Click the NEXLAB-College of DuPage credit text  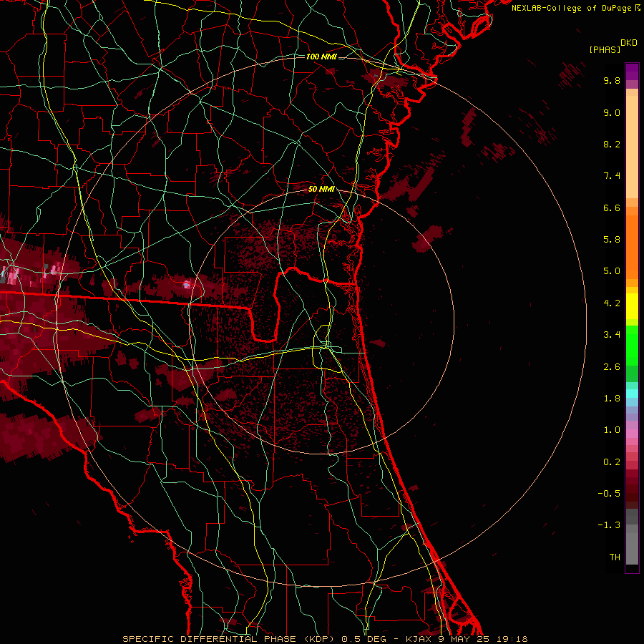pyautogui.click(x=571, y=8)
